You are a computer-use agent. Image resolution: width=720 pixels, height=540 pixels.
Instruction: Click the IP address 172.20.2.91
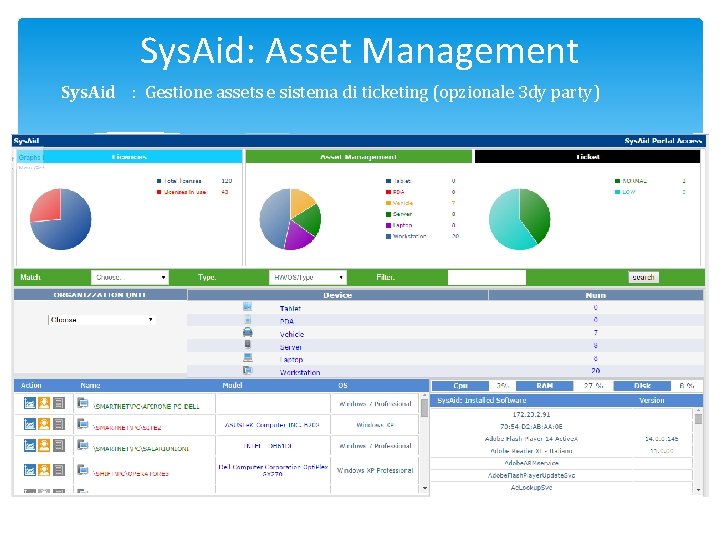(531, 414)
